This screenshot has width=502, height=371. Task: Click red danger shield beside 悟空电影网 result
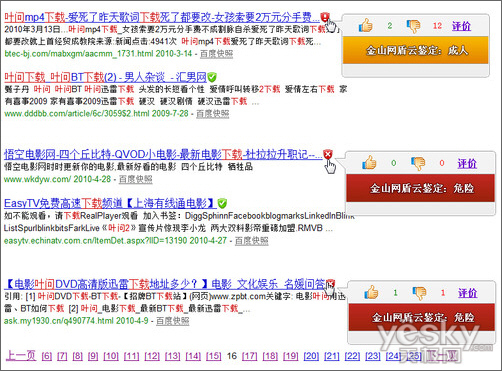pos(328,154)
